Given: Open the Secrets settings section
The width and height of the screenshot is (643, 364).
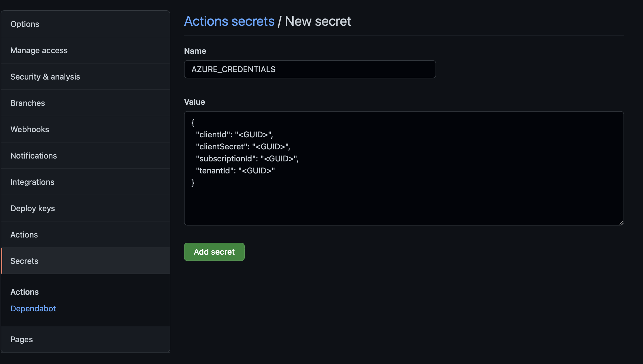Looking at the screenshot, I should (x=24, y=261).
